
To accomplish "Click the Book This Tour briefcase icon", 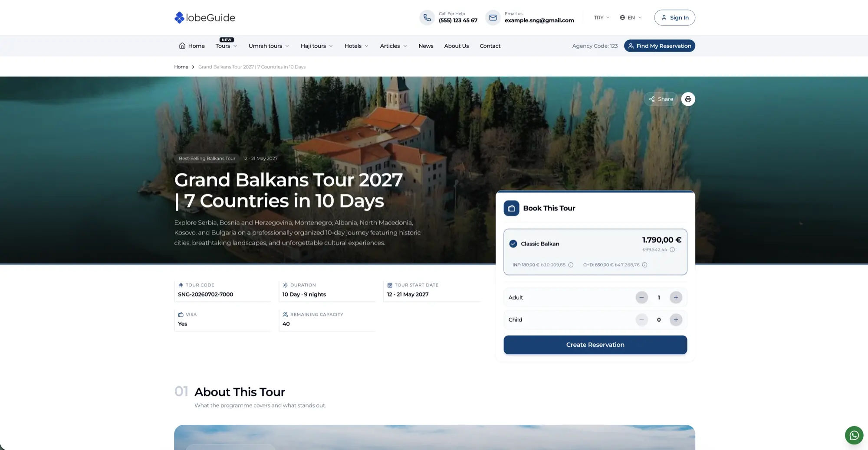I will [511, 208].
